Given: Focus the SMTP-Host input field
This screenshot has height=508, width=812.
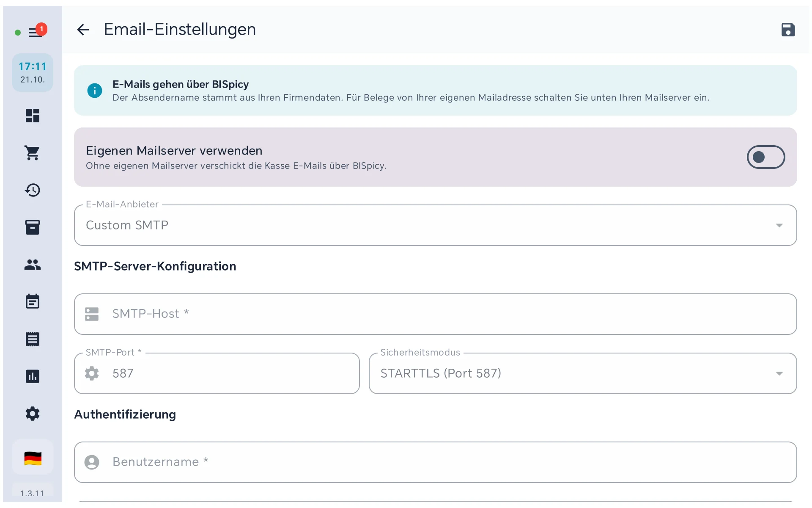Looking at the screenshot, I should click(x=435, y=314).
